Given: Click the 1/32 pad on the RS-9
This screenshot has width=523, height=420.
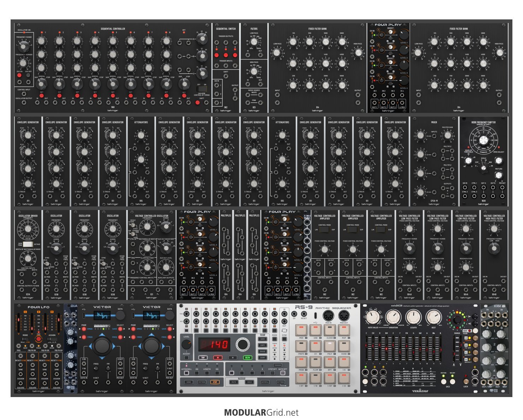Looking at the screenshot, I should pos(344,378).
